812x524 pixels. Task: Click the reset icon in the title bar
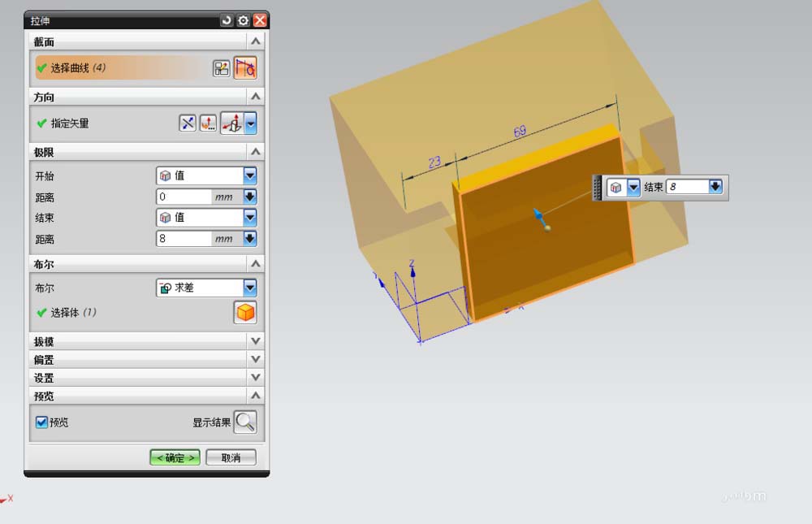point(228,19)
